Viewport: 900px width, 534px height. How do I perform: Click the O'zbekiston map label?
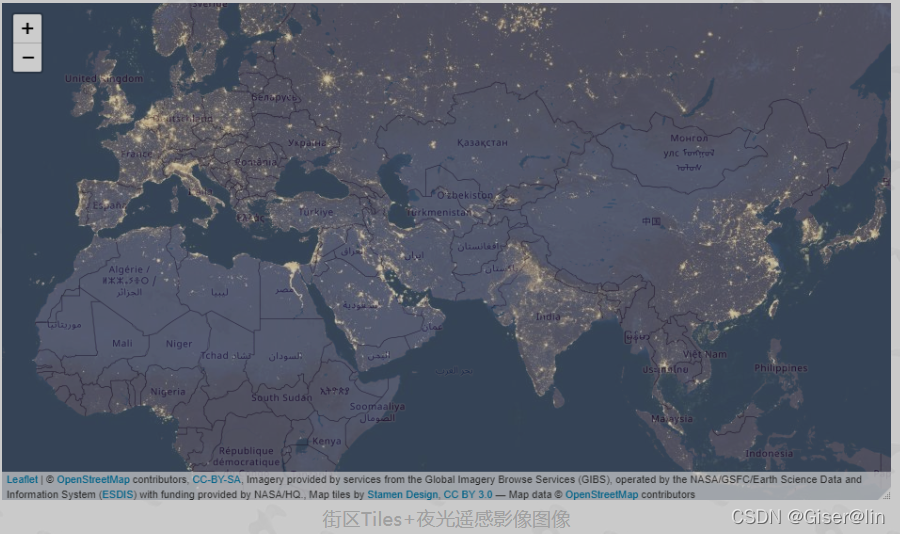465,195
